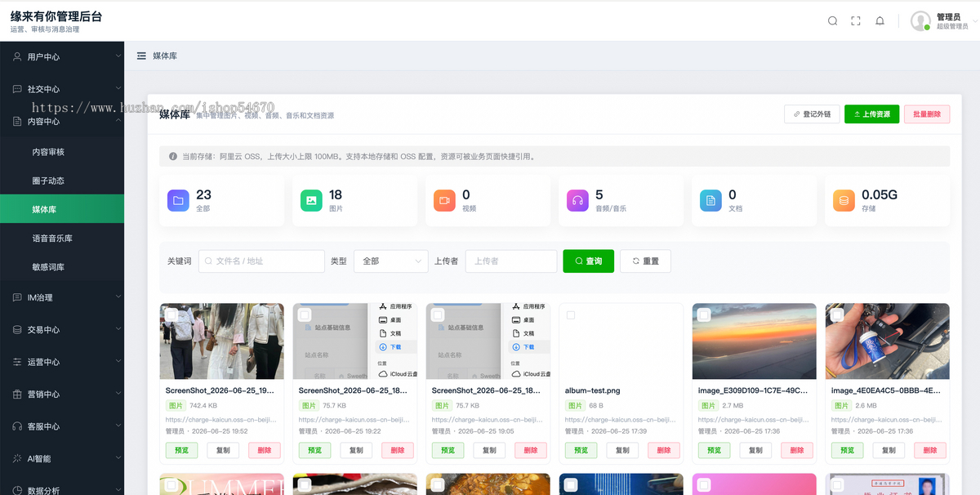Open the ScreenShot 19:52 street thumbnail

[222, 341]
